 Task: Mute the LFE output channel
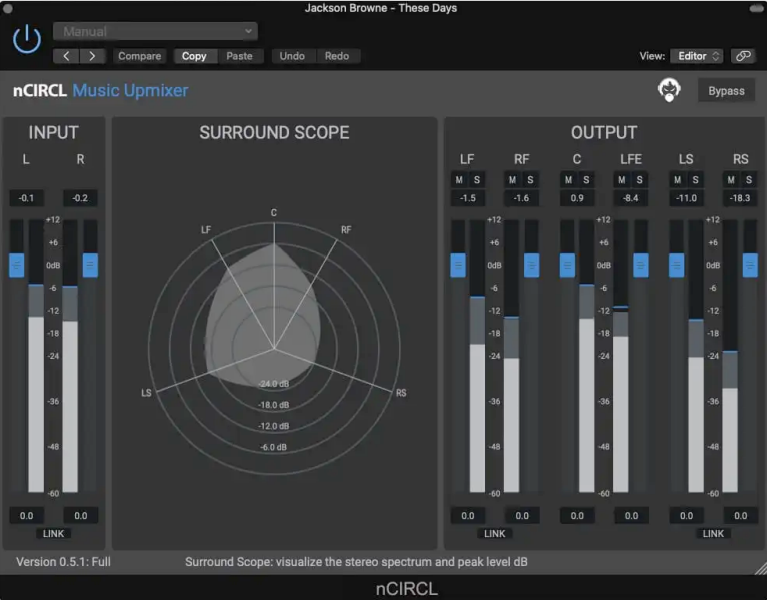click(x=622, y=180)
